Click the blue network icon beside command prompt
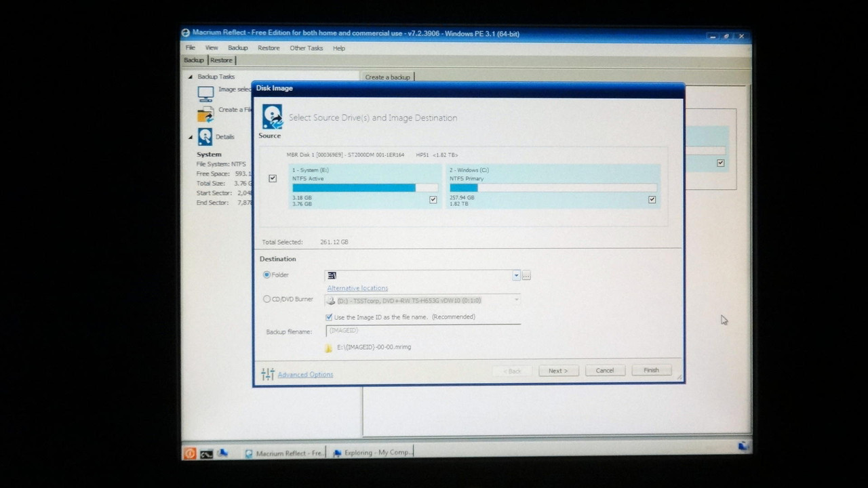The width and height of the screenshot is (868, 488). point(222,453)
